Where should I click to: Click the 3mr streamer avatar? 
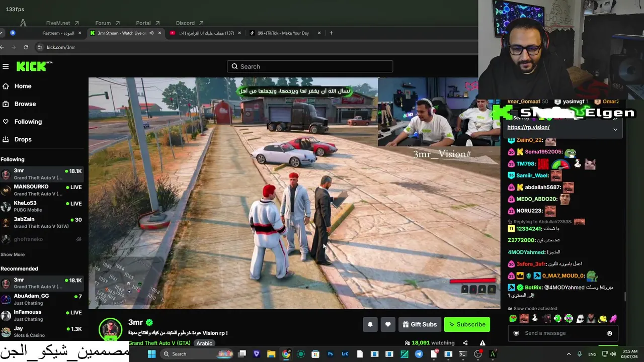click(x=110, y=329)
